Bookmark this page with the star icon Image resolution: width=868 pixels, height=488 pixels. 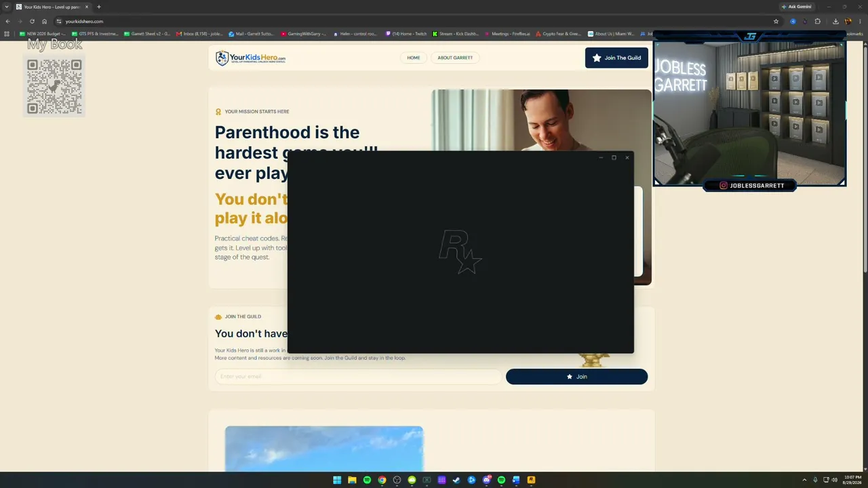pos(776,21)
